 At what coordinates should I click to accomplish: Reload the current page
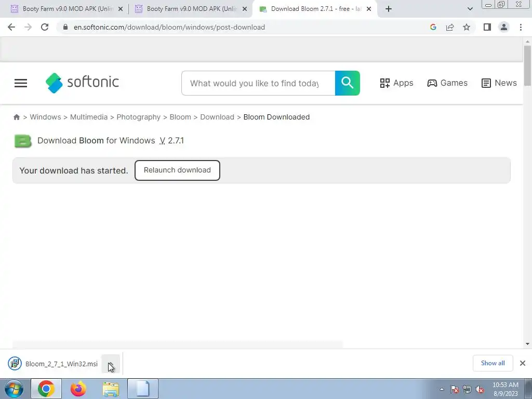[x=45, y=27]
